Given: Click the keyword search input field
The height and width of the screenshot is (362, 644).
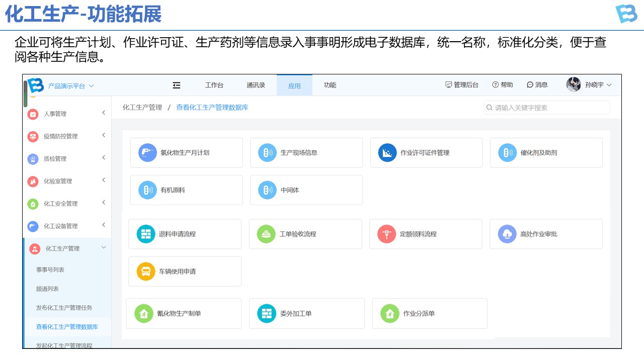Looking at the screenshot, I should pos(548,108).
